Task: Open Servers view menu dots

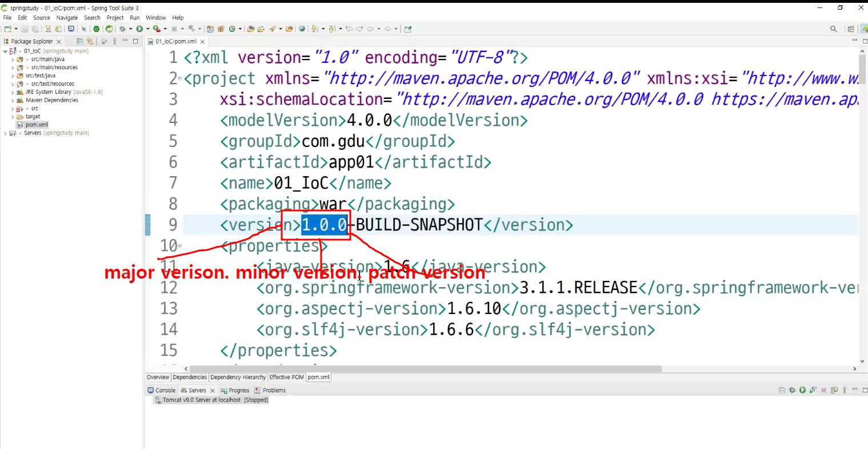Action: (845, 390)
